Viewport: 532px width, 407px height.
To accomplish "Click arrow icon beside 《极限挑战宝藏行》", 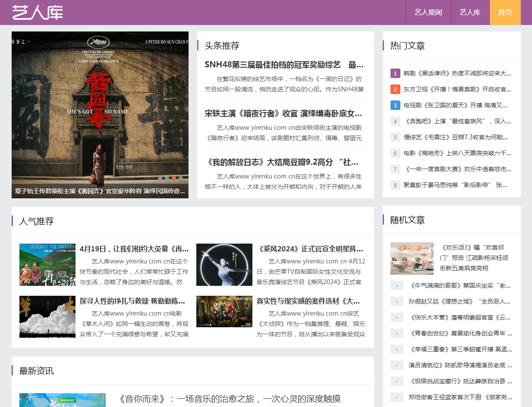I will pyautogui.click(x=397, y=381).
